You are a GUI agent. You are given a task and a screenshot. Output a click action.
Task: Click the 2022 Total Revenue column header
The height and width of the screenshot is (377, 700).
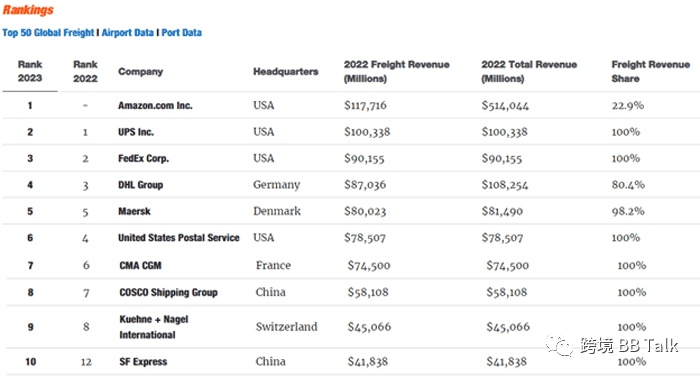529,71
